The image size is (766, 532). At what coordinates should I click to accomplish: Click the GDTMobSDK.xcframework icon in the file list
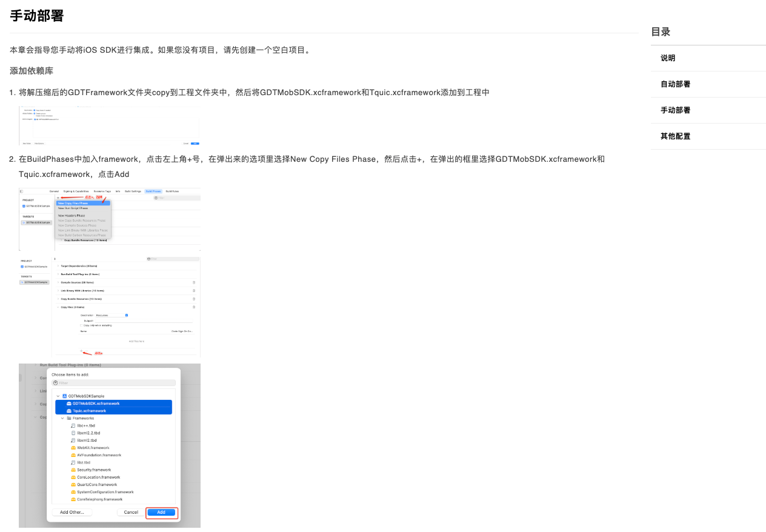[x=69, y=404]
